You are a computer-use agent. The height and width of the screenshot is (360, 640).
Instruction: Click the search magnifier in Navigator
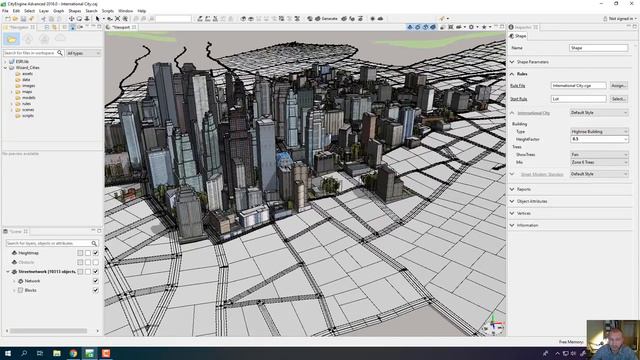(x=60, y=53)
